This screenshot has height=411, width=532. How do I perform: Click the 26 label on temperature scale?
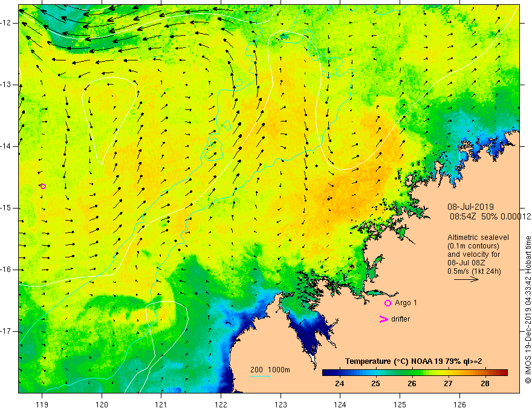coord(412,384)
